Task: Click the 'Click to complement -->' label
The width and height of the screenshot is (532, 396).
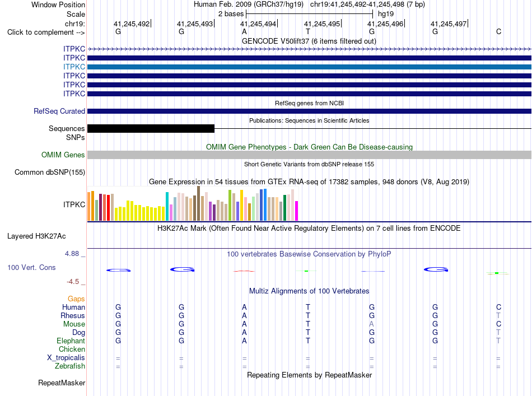Action: point(46,32)
